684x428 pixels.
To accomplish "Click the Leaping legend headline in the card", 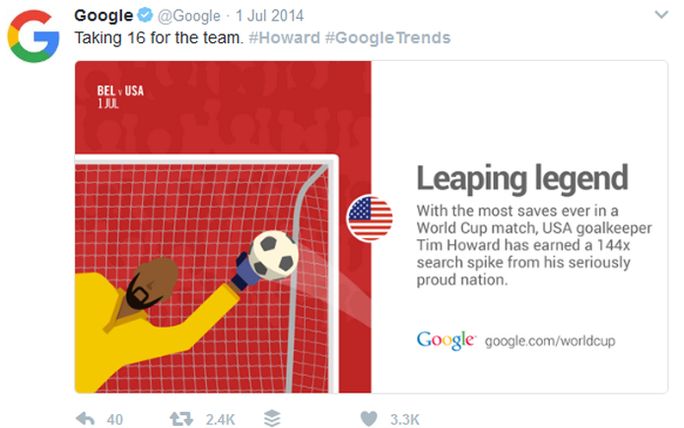I will (x=522, y=178).
